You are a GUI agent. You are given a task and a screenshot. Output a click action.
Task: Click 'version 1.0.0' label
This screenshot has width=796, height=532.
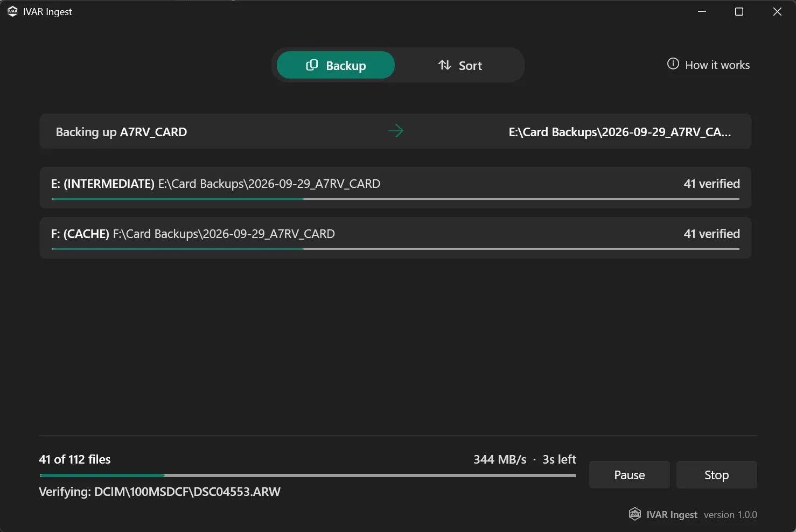coord(730,515)
